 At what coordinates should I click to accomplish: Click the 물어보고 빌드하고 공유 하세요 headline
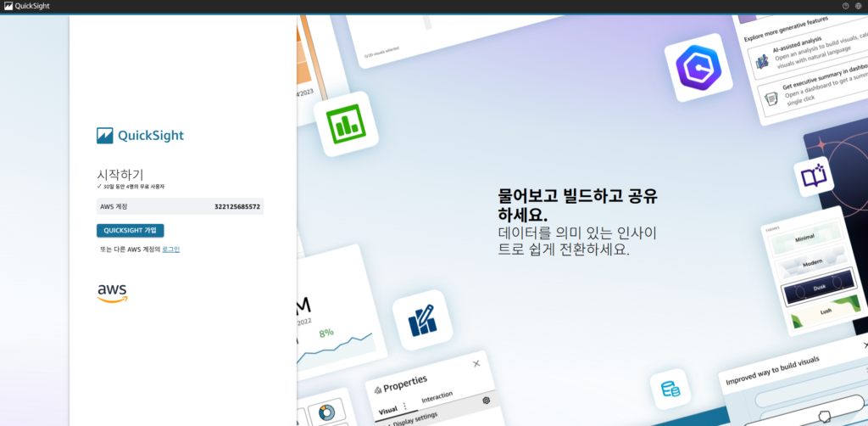pyautogui.click(x=578, y=205)
